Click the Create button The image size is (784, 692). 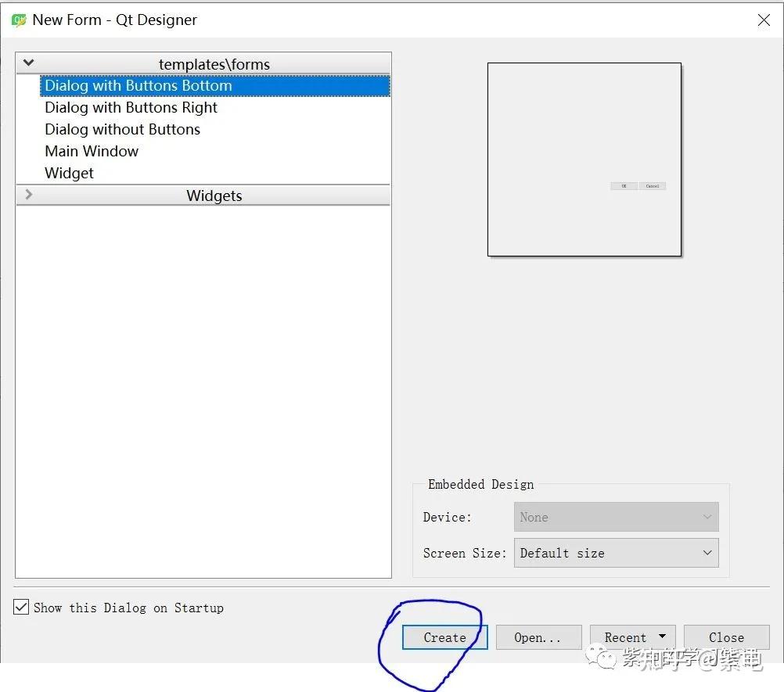click(x=444, y=636)
